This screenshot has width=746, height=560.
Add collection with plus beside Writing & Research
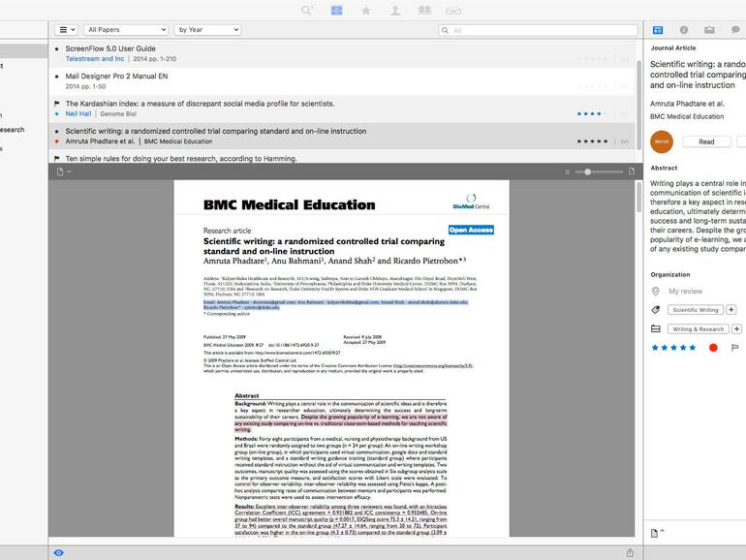pos(736,329)
